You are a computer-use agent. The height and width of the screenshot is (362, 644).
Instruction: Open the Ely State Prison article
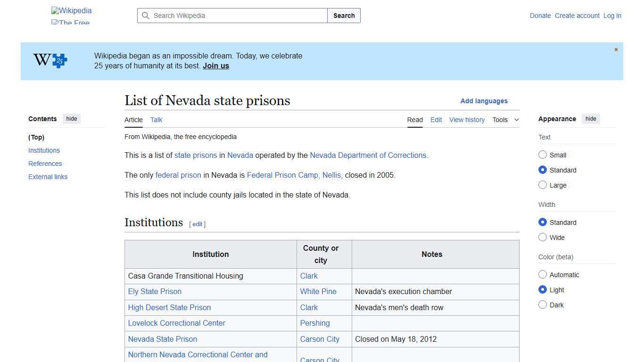[x=155, y=291]
